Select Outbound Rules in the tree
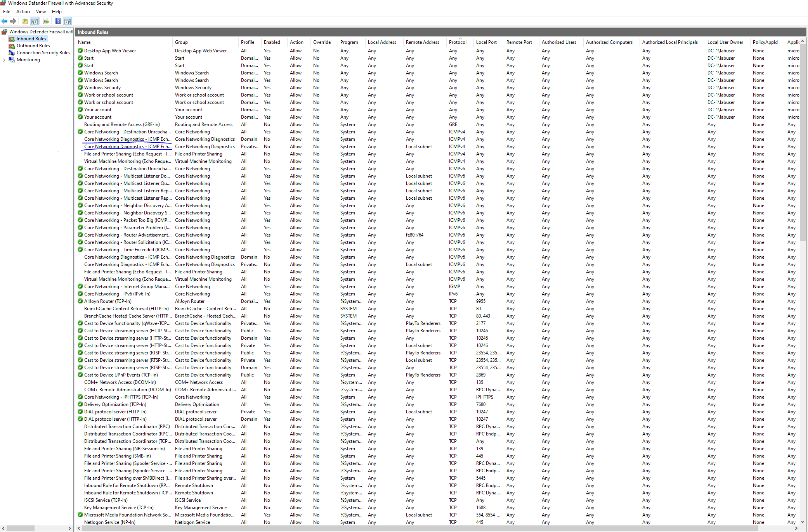 pos(33,46)
